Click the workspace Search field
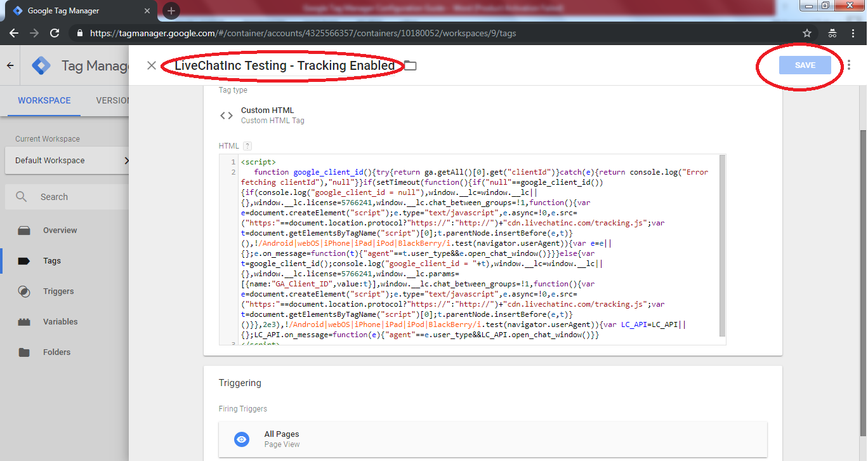868x461 pixels. coord(67,197)
